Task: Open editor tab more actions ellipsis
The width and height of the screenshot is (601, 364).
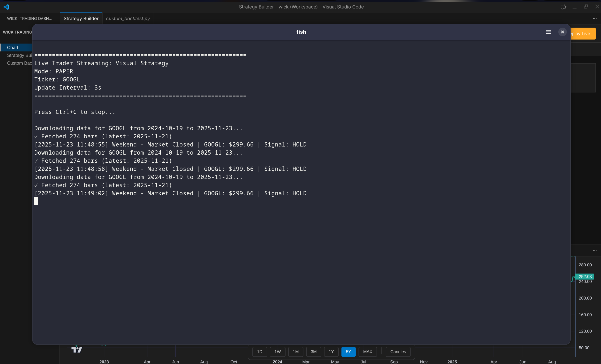Action: click(594, 19)
